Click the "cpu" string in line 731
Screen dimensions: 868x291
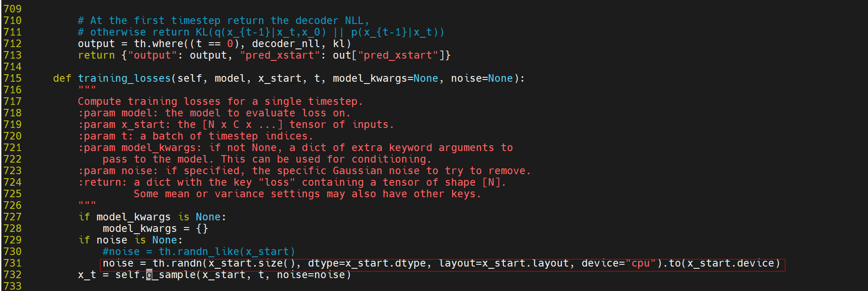(641, 263)
